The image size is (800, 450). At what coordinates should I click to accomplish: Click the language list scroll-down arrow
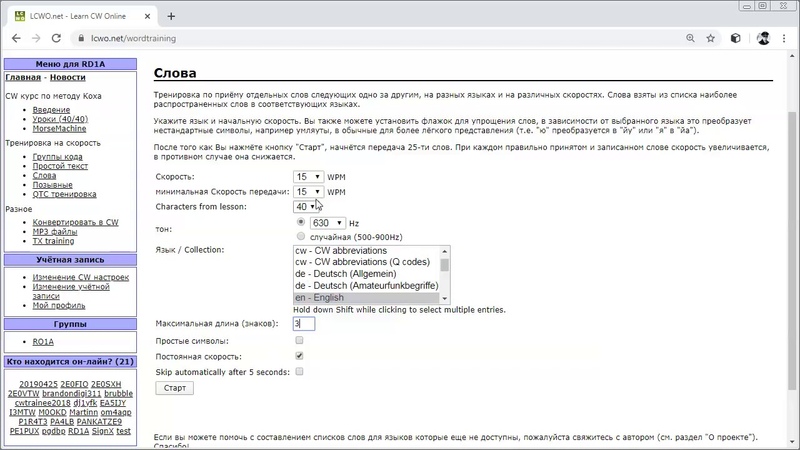click(x=445, y=298)
